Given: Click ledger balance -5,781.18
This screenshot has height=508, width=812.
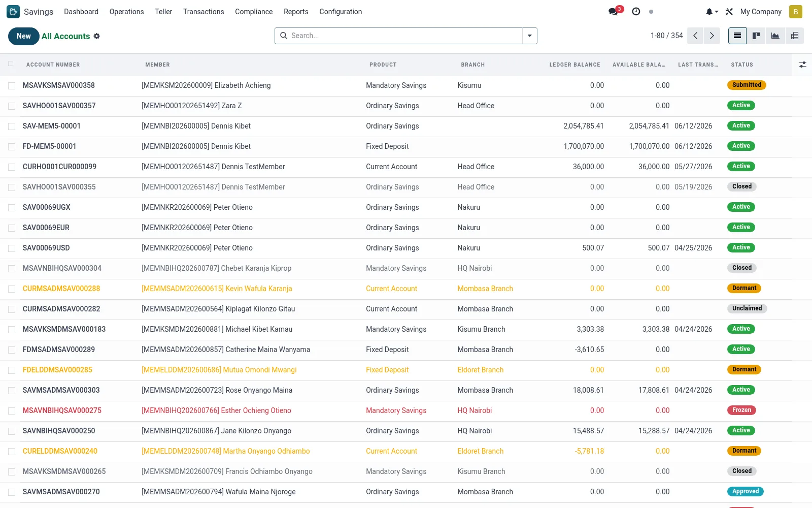Looking at the screenshot, I should coord(590,451).
